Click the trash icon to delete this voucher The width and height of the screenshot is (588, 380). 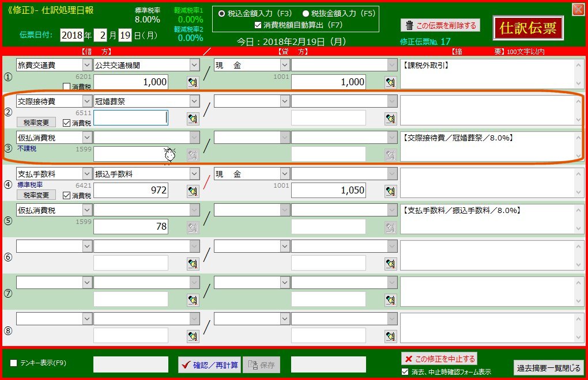coord(409,25)
